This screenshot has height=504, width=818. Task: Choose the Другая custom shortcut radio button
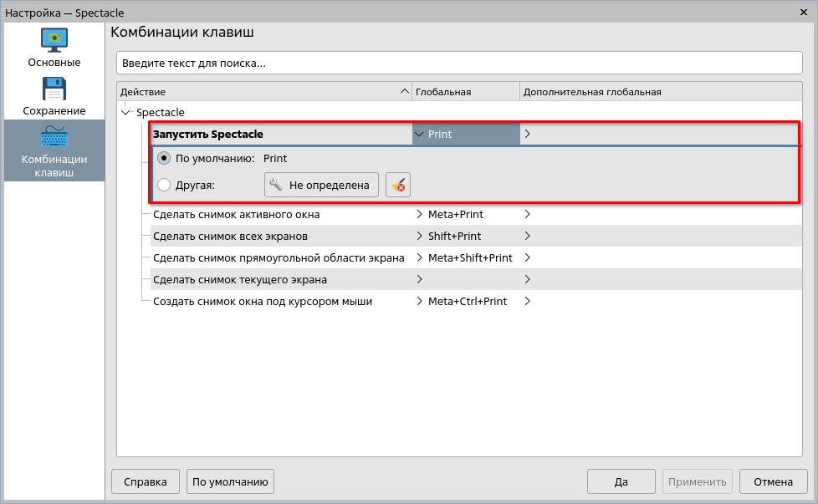tap(164, 186)
